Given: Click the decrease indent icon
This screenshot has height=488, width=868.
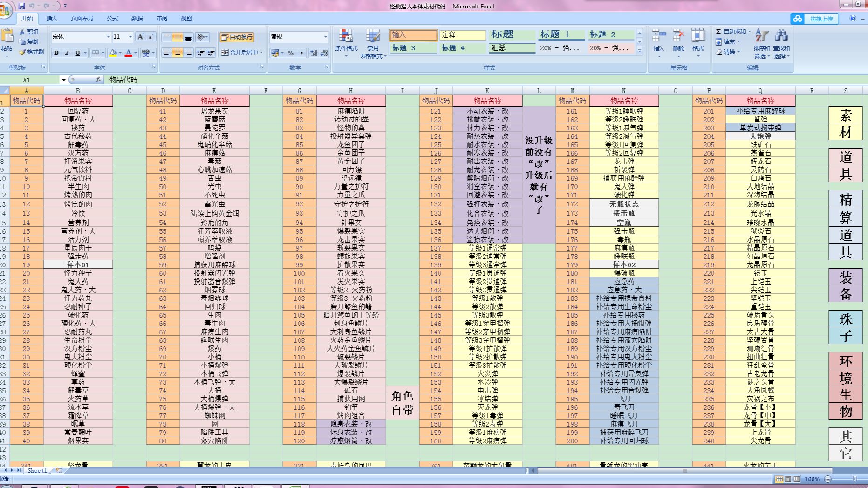Looking at the screenshot, I should click(201, 53).
